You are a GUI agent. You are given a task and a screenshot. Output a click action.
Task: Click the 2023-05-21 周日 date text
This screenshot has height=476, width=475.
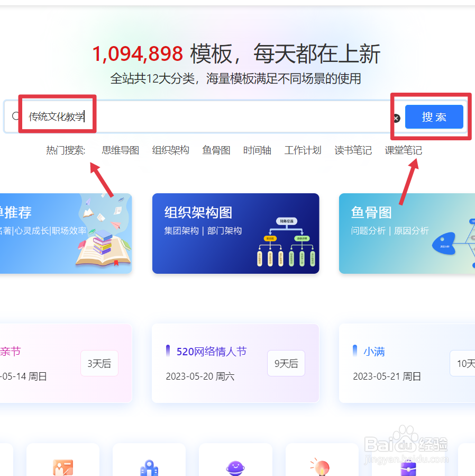coord(387,376)
